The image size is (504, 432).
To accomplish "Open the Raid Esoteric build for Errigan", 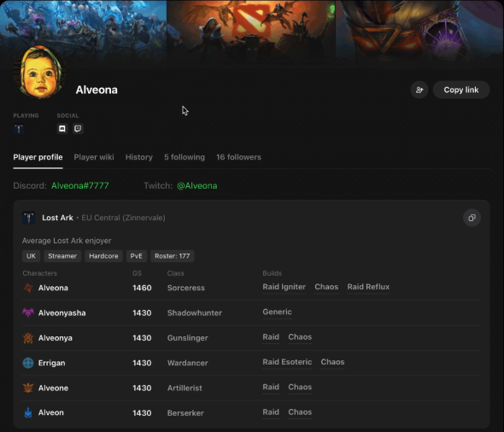I will click(287, 362).
